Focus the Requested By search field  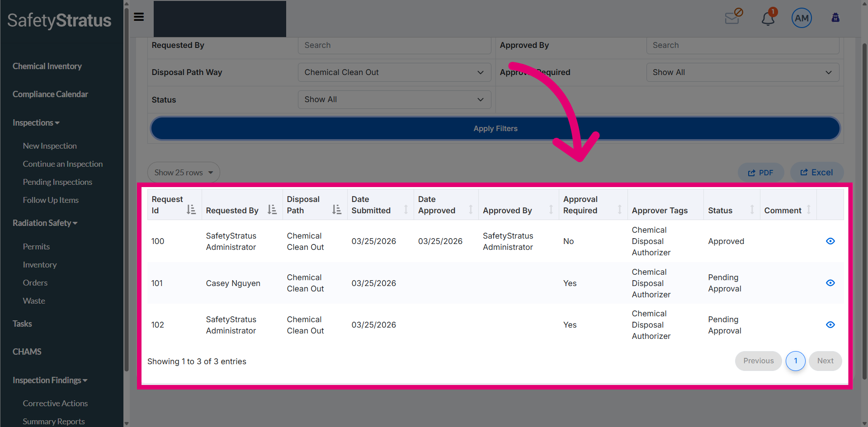[394, 46]
